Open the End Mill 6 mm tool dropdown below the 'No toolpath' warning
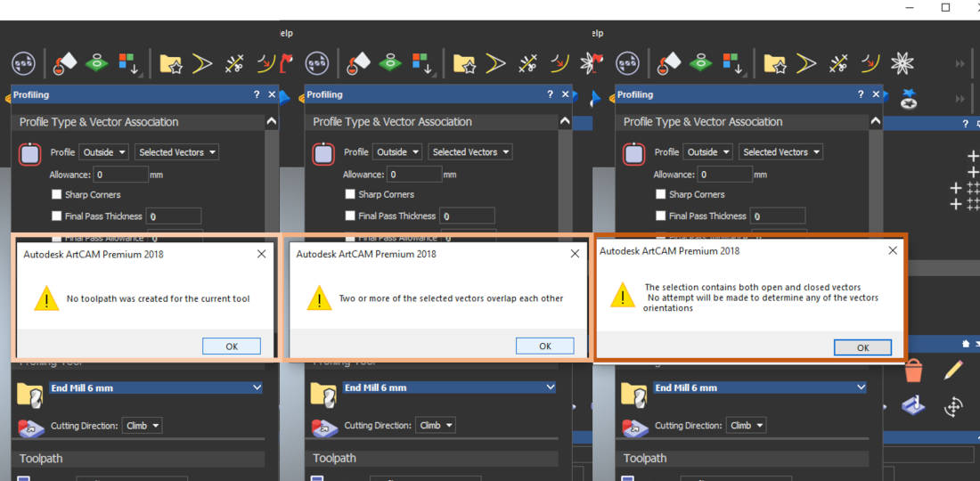The width and height of the screenshot is (980, 481). pyautogui.click(x=156, y=388)
